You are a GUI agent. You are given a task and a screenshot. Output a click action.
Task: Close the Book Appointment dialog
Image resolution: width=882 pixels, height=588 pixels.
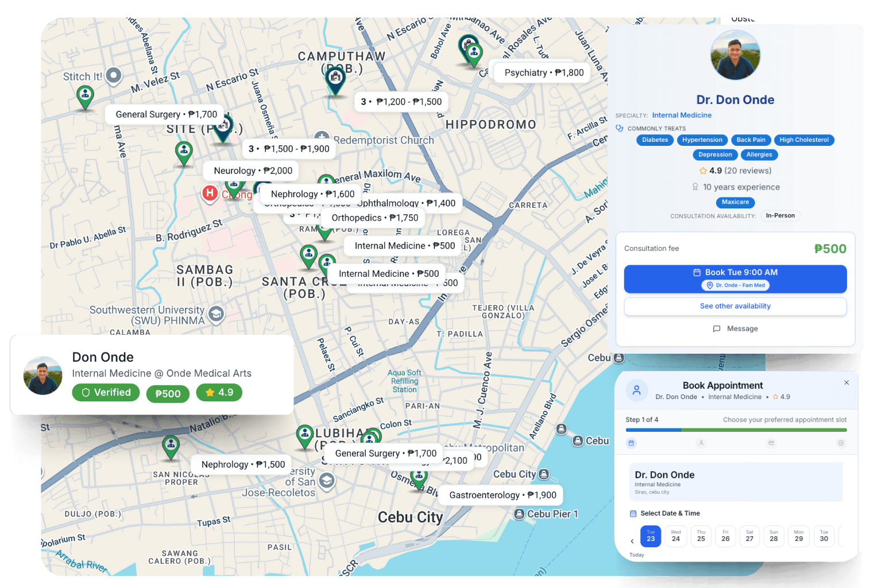[x=846, y=382]
